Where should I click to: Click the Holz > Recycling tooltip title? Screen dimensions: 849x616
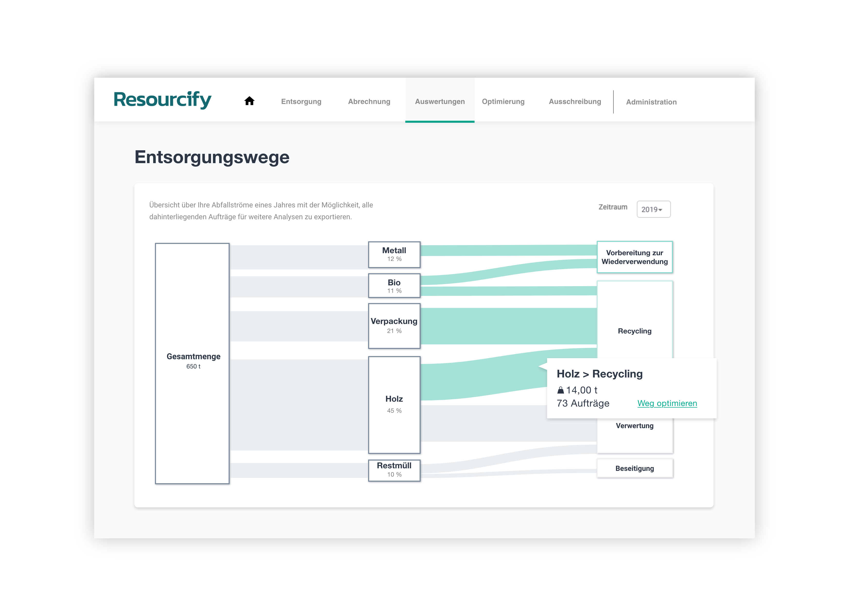point(599,374)
